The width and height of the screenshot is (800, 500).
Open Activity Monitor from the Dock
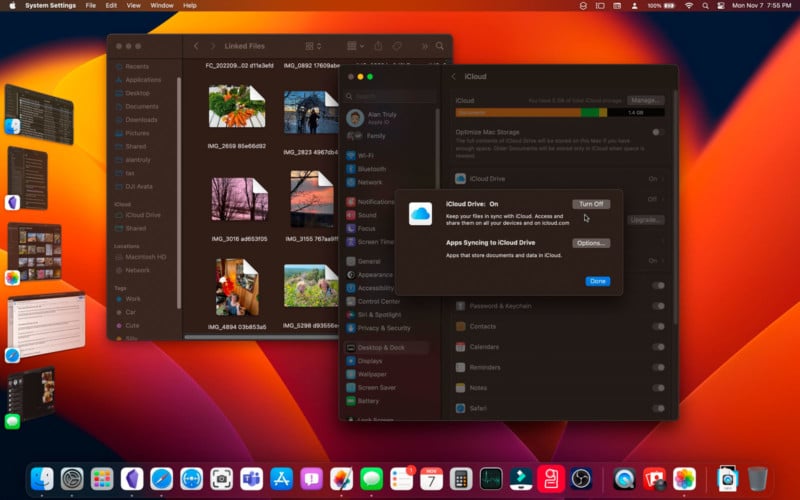(x=491, y=479)
